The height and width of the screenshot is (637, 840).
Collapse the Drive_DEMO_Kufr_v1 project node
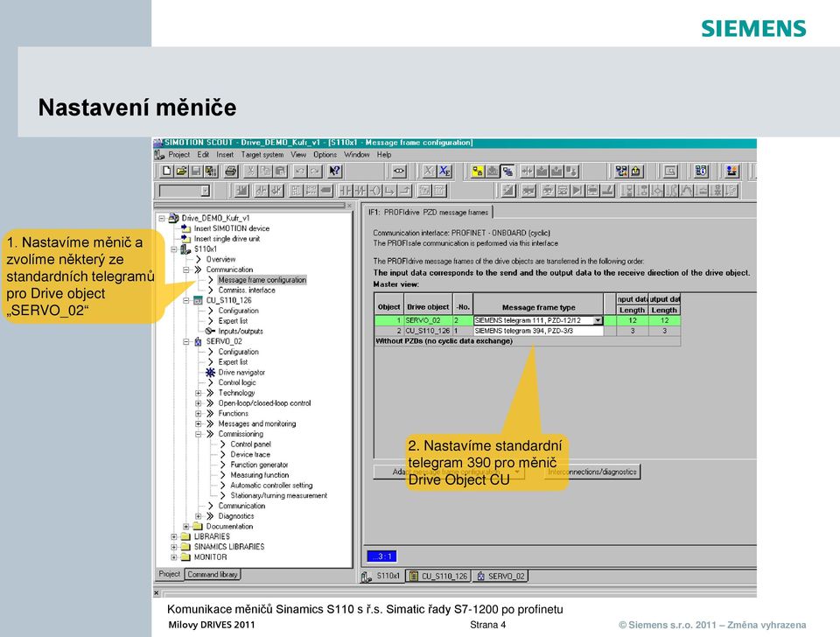click(161, 218)
